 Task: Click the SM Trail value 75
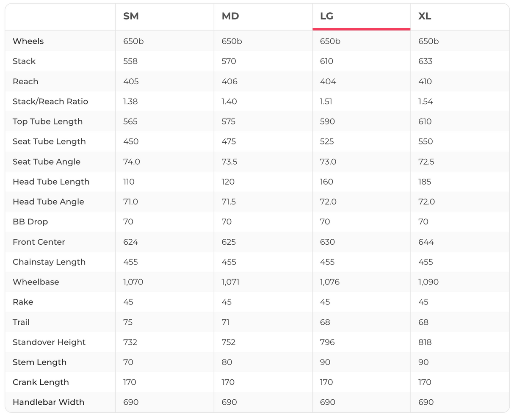coord(128,322)
